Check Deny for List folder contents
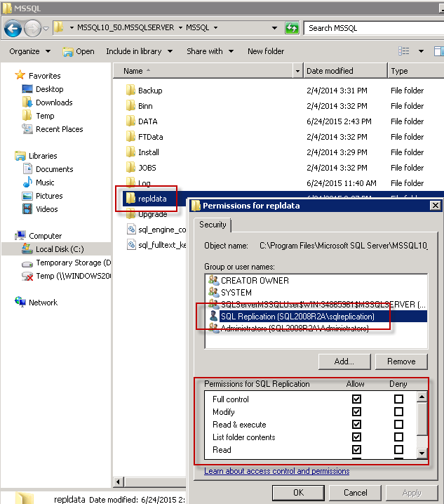Image resolution: width=444 pixels, height=504 pixels. tap(398, 437)
